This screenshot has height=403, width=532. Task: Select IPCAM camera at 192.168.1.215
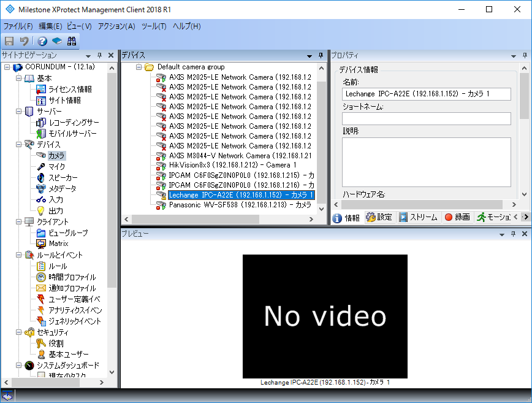coord(241,175)
